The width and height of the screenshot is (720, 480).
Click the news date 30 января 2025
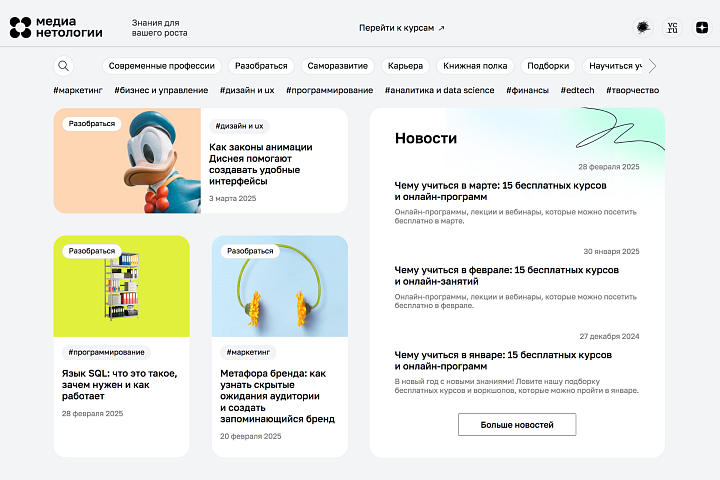611,252
